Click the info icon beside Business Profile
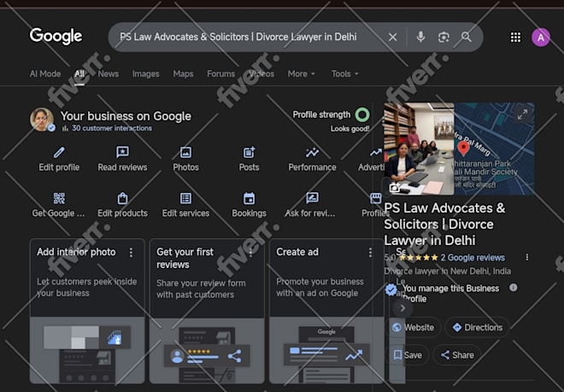Image resolution: width=564 pixels, height=392 pixels. click(x=514, y=287)
